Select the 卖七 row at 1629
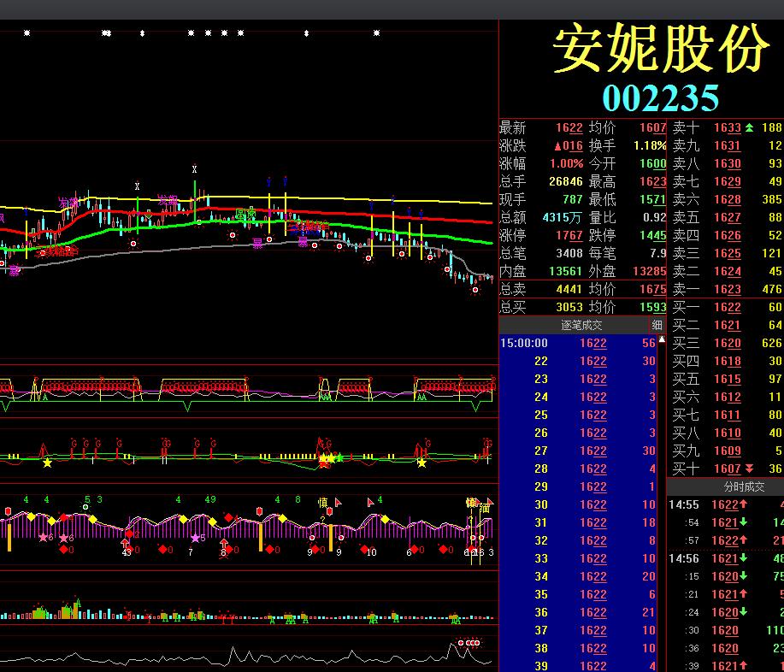The width and height of the screenshot is (784, 672). click(x=726, y=181)
